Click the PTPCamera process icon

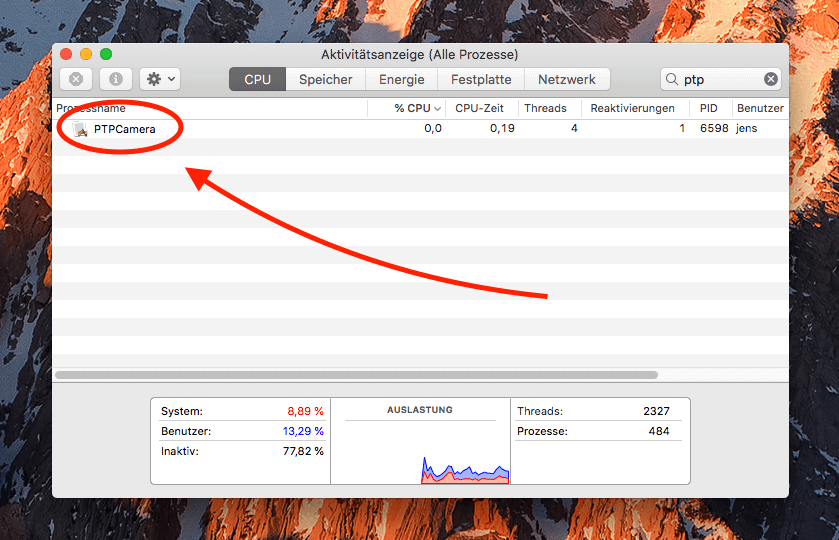pyautogui.click(x=81, y=129)
